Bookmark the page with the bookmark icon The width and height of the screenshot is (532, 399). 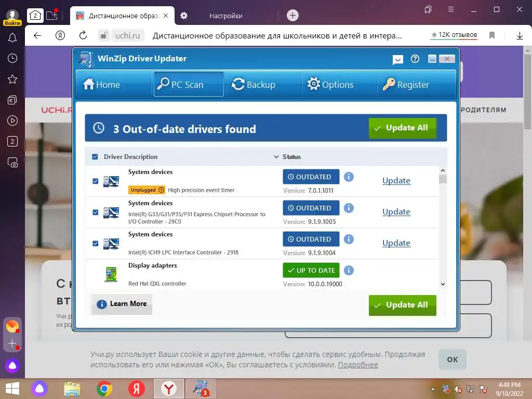(492, 35)
